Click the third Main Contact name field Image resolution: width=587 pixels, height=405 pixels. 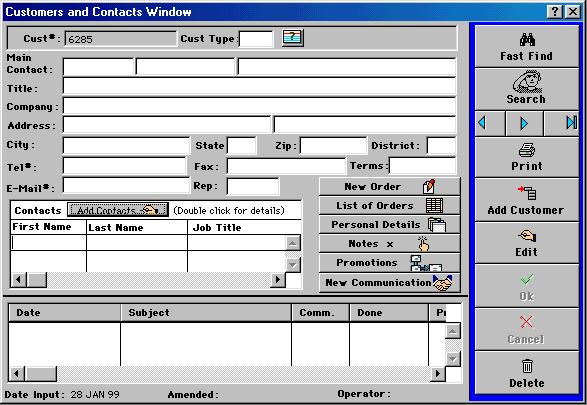click(347, 67)
